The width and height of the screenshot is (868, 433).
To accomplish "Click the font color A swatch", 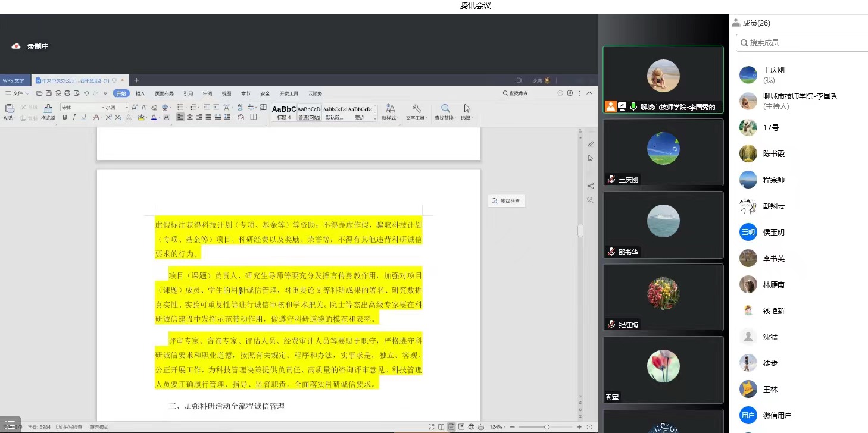I will (x=154, y=117).
